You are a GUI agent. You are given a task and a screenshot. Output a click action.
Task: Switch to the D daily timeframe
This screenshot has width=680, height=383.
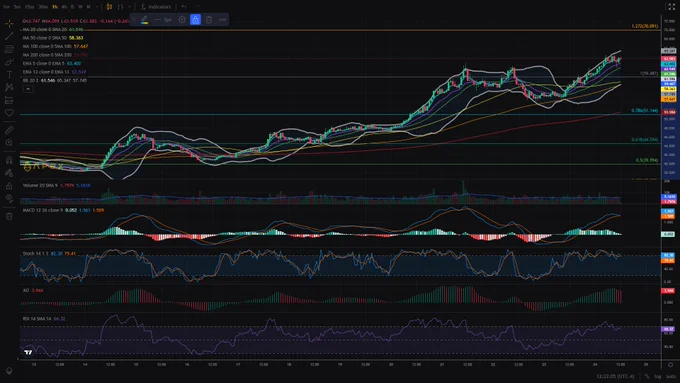pyautogui.click(x=72, y=7)
